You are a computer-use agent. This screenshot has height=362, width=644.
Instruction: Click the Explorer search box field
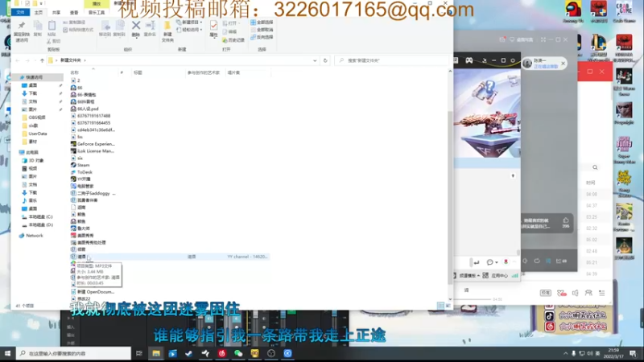point(392,60)
